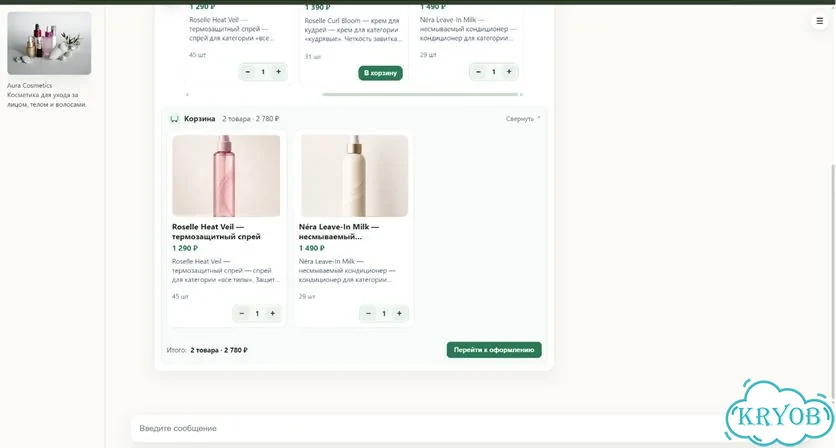Click the Roselle Heat Veil cart item title

pos(216,231)
